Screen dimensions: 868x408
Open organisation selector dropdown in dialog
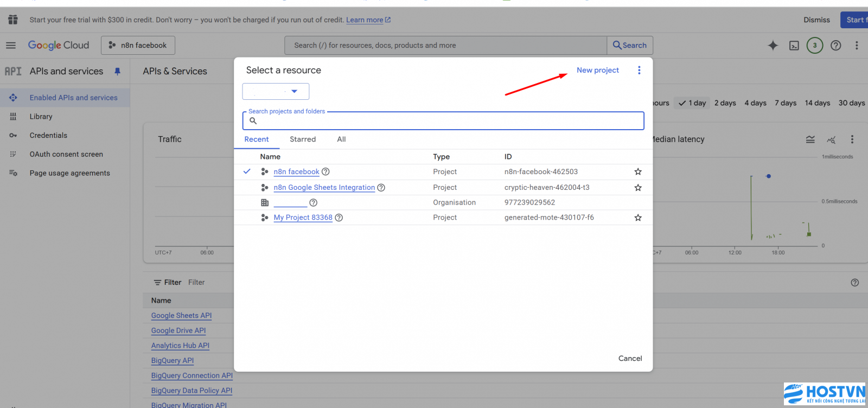coord(276,91)
